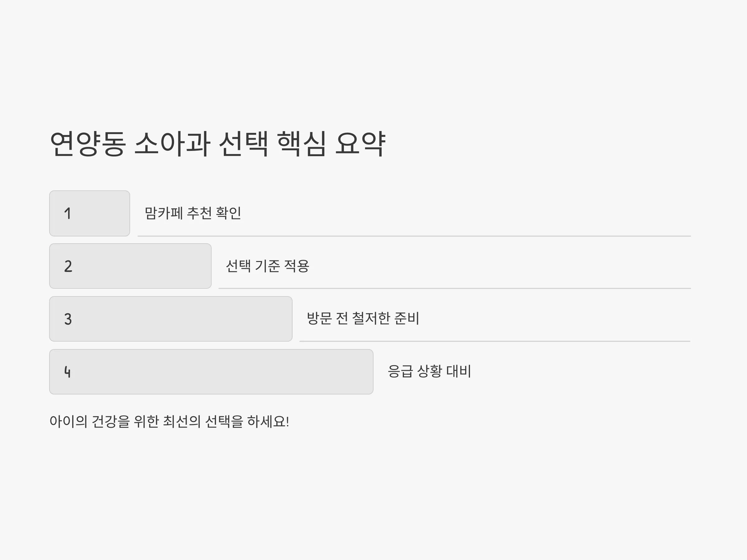Click the text 맘카페 추천 확인
Viewport: 747px width, 560px height.
[193, 213]
